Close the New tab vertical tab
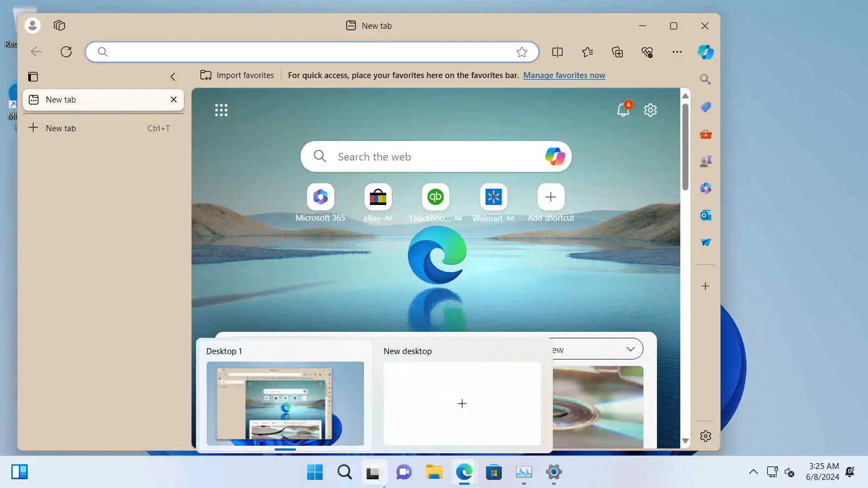Image resolution: width=868 pixels, height=488 pixels. pos(174,100)
